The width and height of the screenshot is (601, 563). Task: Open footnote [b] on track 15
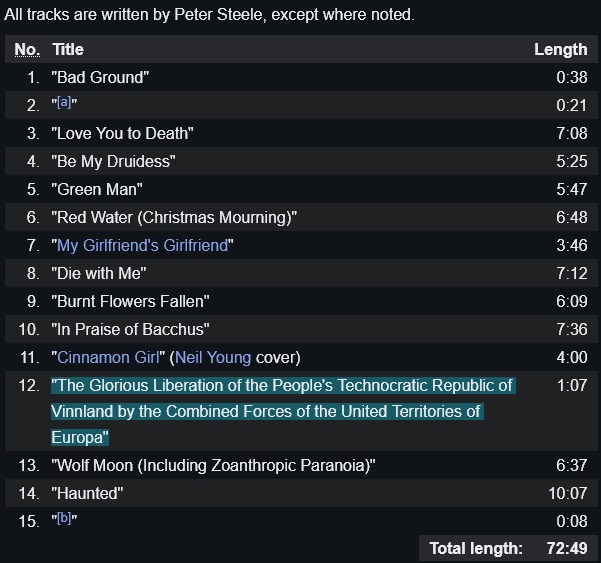pyautogui.click(x=64, y=518)
